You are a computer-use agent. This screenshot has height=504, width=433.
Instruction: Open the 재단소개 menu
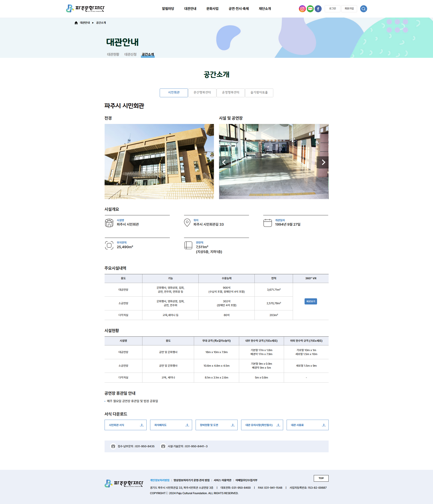pos(265,9)
